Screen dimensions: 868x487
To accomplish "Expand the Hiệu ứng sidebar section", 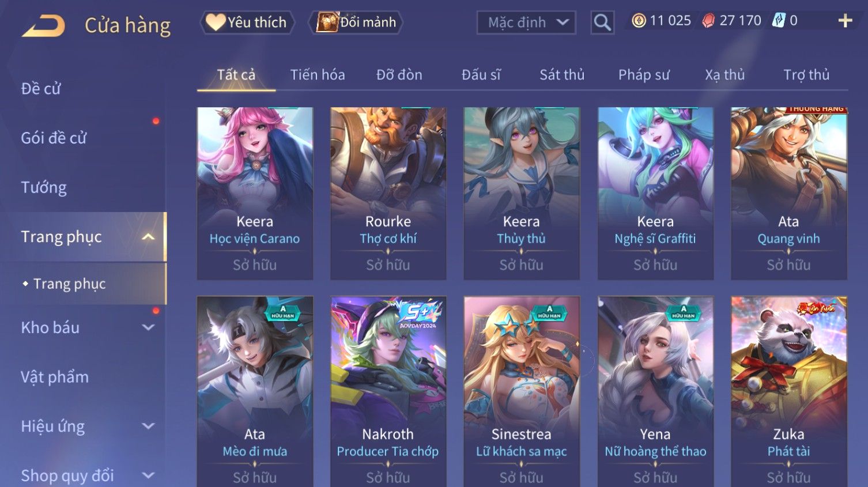I will click(148, 426).
